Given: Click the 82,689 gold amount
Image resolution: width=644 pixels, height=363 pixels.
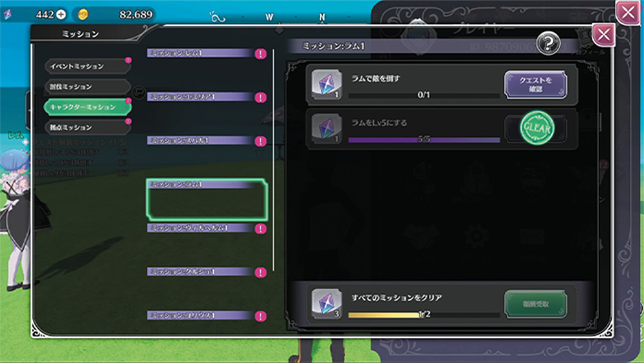Looking at the screenshot, I should 136,15.
